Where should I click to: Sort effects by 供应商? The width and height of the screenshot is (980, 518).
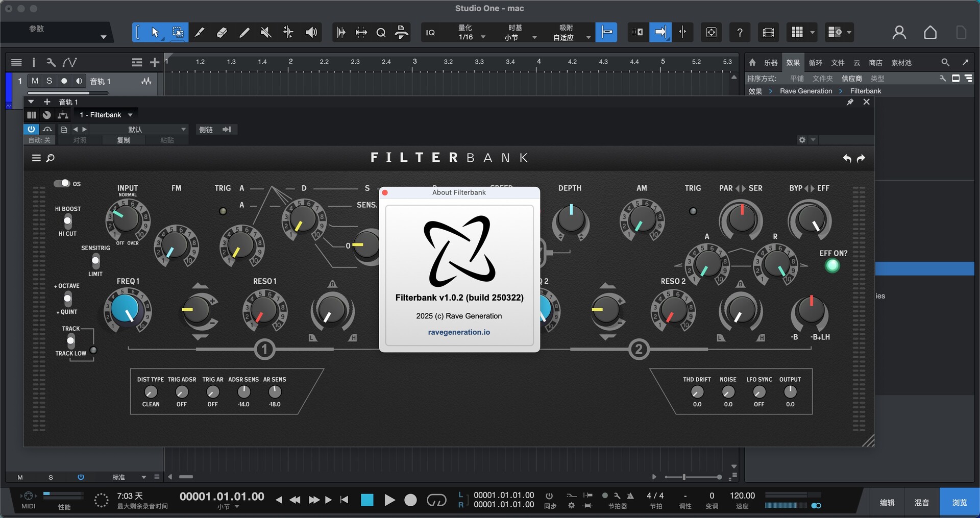[x=851, y=79]
